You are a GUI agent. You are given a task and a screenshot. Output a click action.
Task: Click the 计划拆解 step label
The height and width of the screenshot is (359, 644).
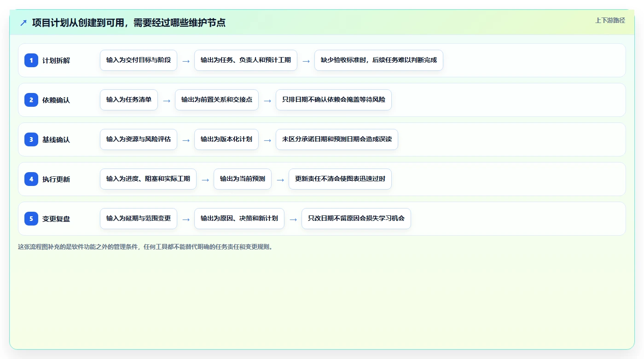tap(56, 61)
